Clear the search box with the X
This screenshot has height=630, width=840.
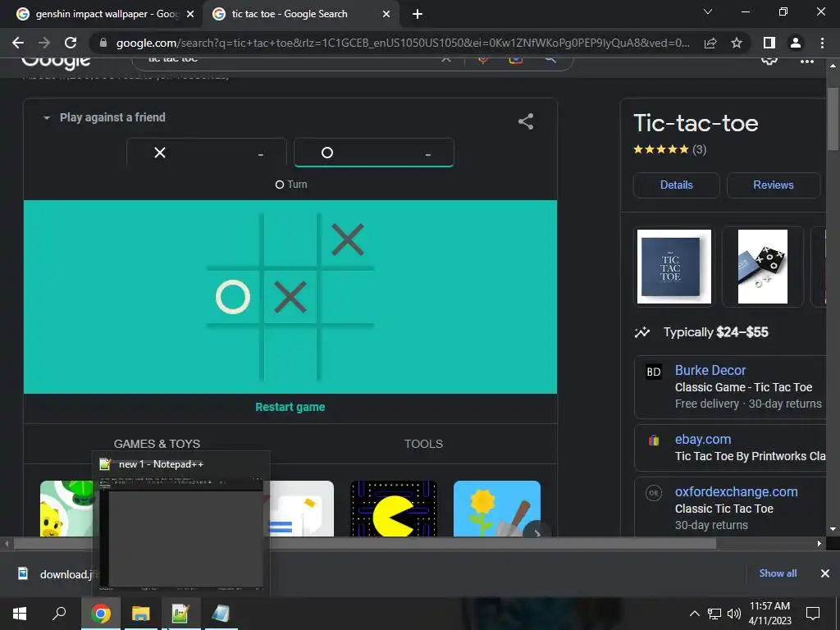click(445, 59)
